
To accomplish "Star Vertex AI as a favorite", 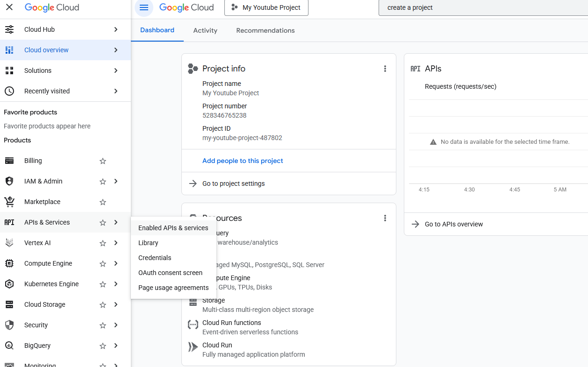I will pos(103,243).
